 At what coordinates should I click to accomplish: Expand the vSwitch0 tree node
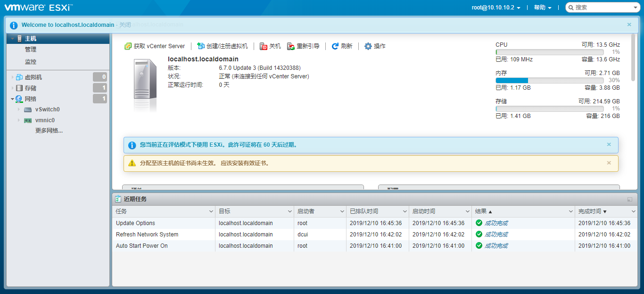pos(19,109)
